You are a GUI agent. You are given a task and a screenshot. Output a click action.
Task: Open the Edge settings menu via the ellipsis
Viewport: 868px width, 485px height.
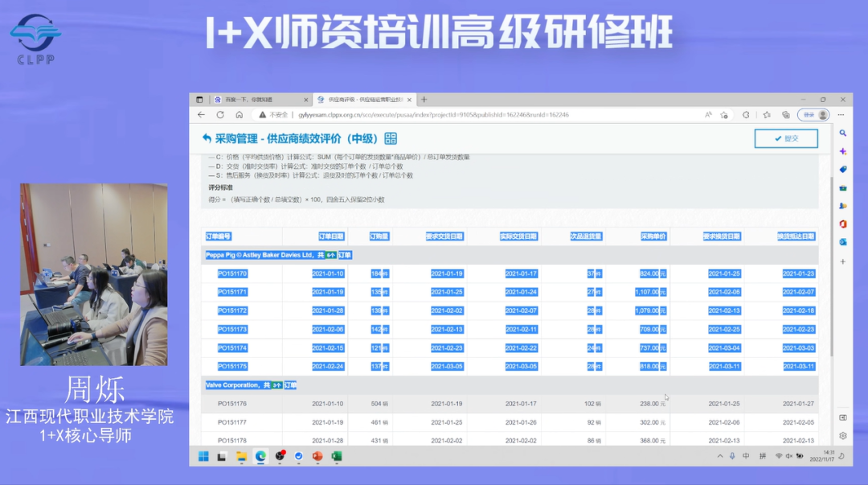(841, 114)
